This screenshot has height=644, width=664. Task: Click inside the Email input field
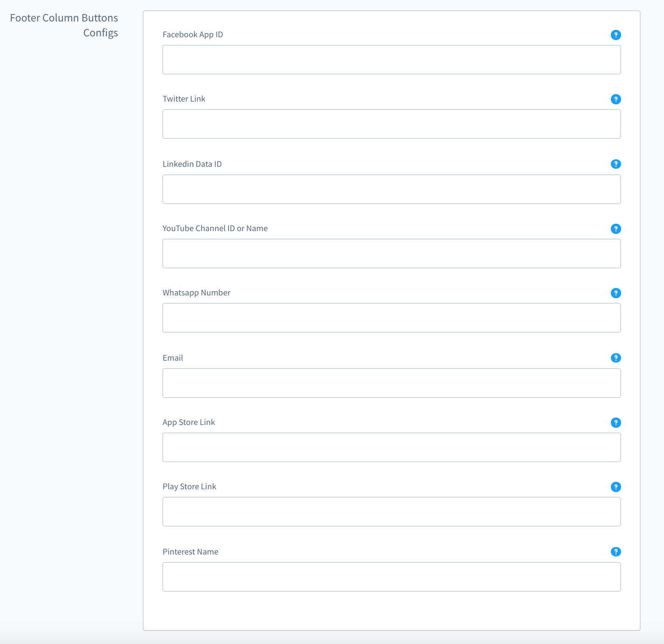pos(392,383)
